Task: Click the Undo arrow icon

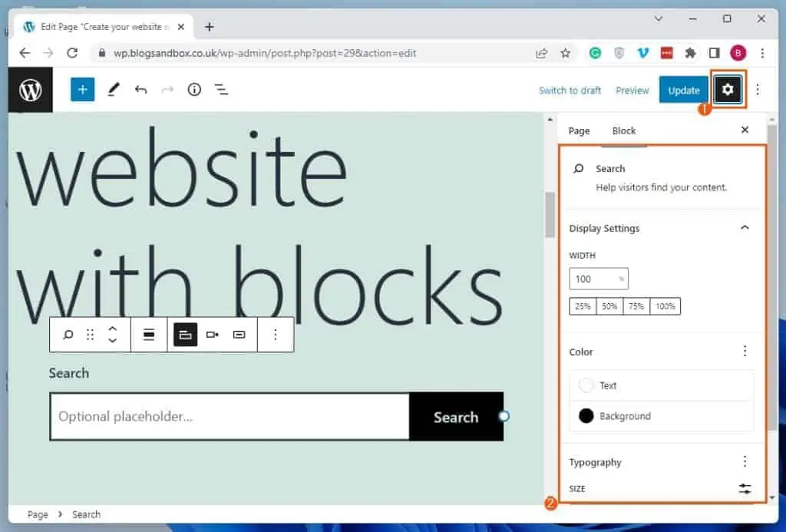Action: [x=140, y=90]
